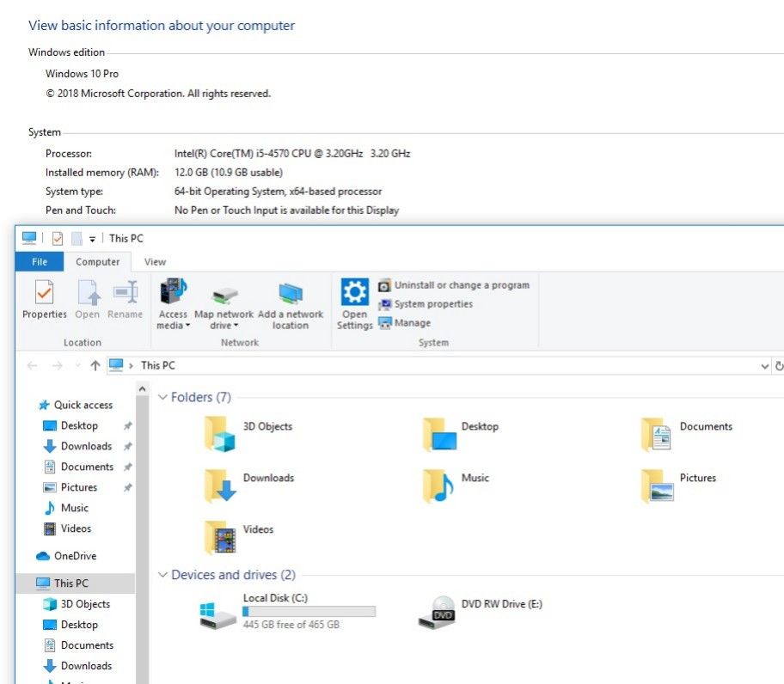
Task: Select OneDrive in the navigation pane
Action: click(x=75, y=556)
